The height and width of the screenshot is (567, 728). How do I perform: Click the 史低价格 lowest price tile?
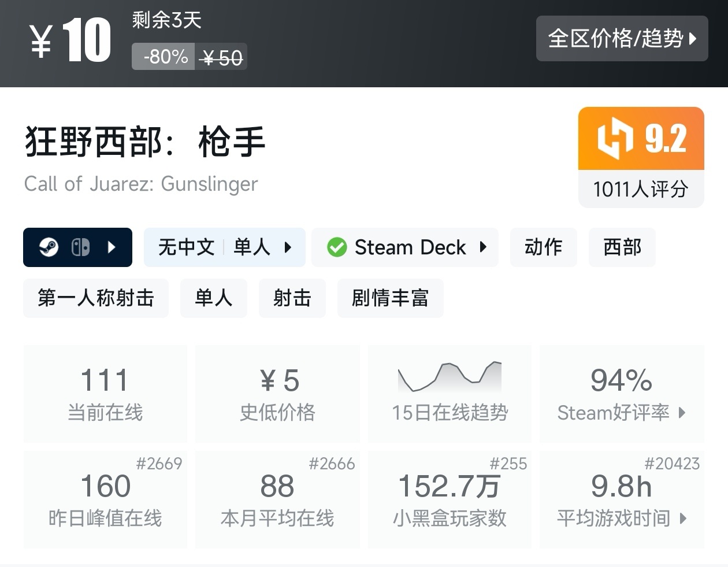click(x=277, y=394)
